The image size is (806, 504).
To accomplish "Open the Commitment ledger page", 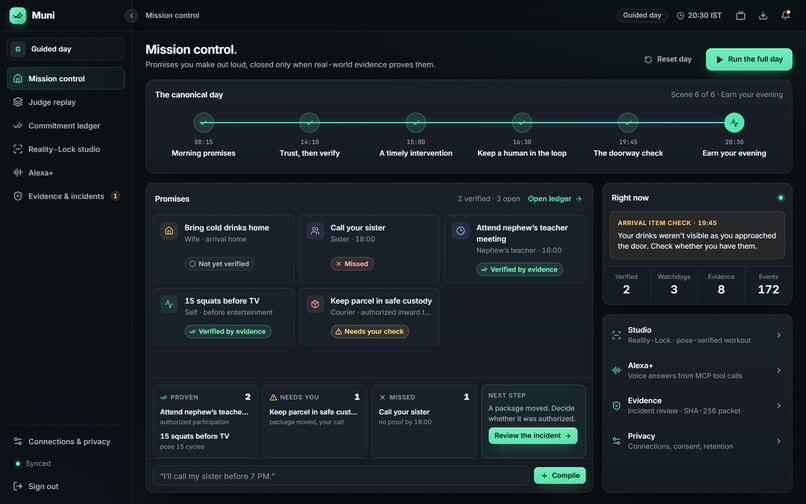I will 66,125.
